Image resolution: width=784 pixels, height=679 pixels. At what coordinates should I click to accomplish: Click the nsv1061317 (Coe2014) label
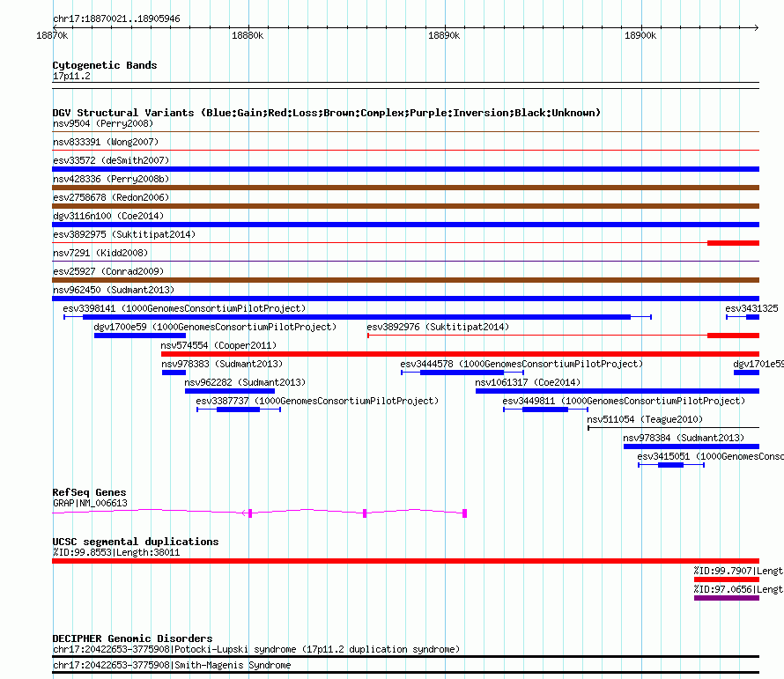(x=528, y=382)
